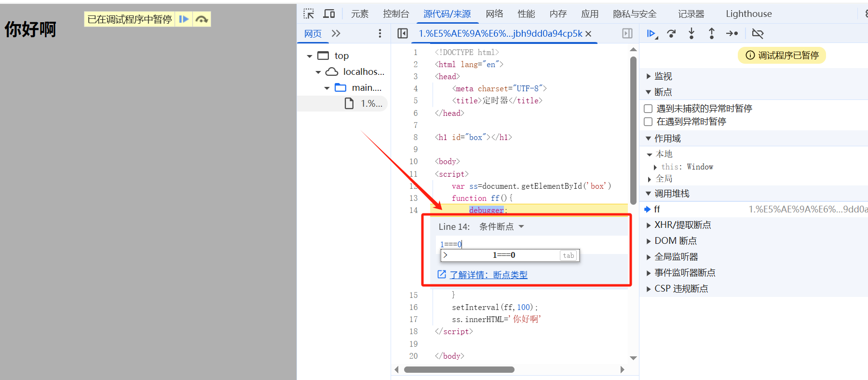Image resolution: width=868 pixels, height=380 pixels.
Task: Enable 在遇到异常时暂停 checkbox
Action: pyautogui.click(x=648, y=122)
